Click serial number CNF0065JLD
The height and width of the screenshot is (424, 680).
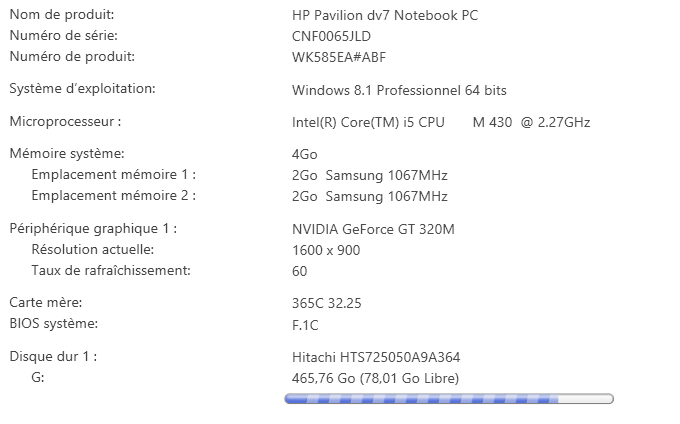point(331,37)
